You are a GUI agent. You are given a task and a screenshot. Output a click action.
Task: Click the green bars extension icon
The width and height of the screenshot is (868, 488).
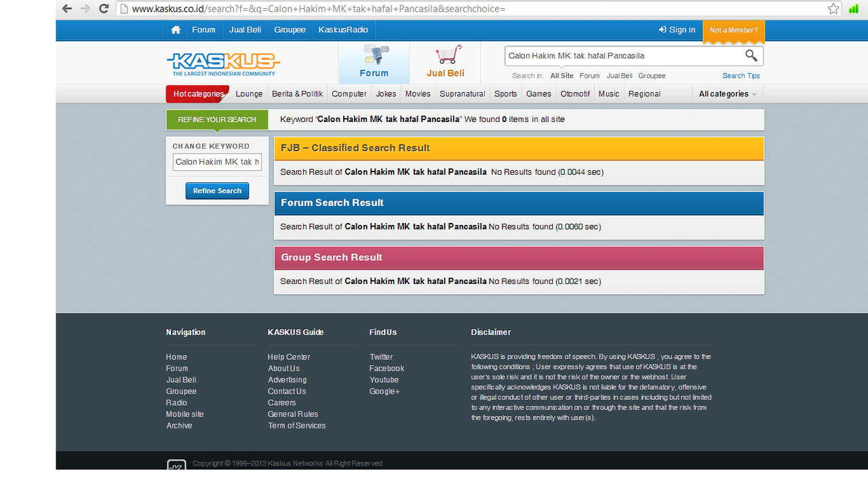coord(853,9)
